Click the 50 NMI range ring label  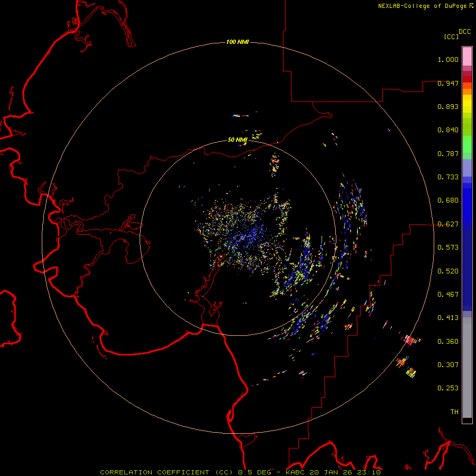(237, 140)
